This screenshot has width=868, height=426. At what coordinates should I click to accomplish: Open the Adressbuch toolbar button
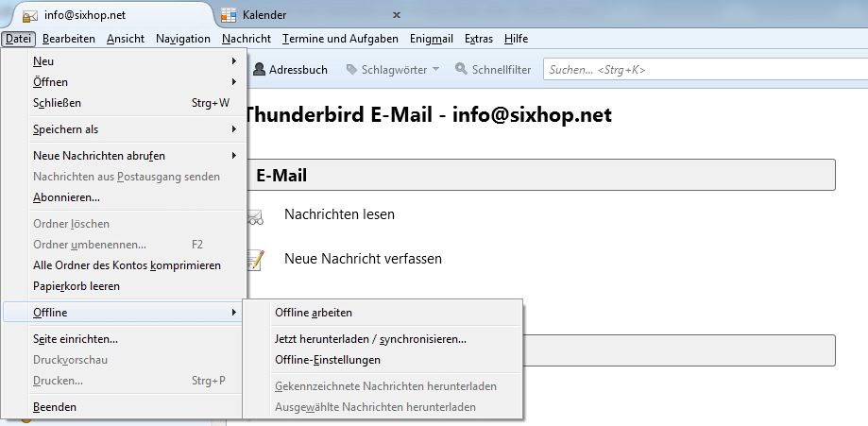pyautogui.click(x=290, y=70)
